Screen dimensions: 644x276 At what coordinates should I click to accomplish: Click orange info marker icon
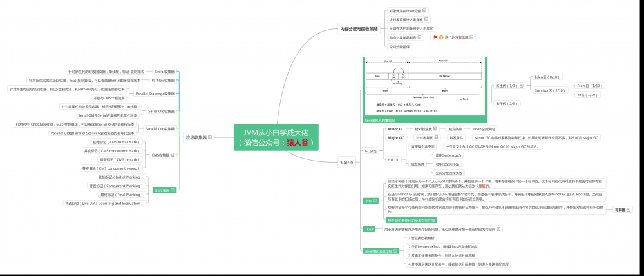point(441,37)
